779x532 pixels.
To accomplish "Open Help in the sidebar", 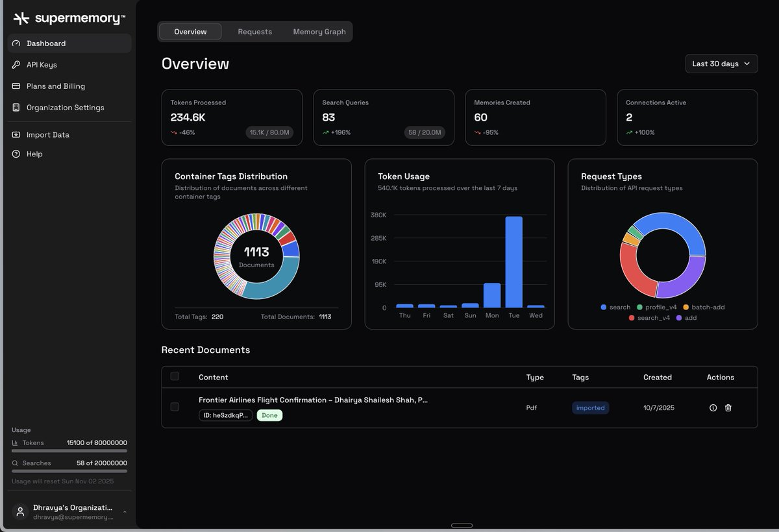I will pyautogui.click(x=69, y=154).
